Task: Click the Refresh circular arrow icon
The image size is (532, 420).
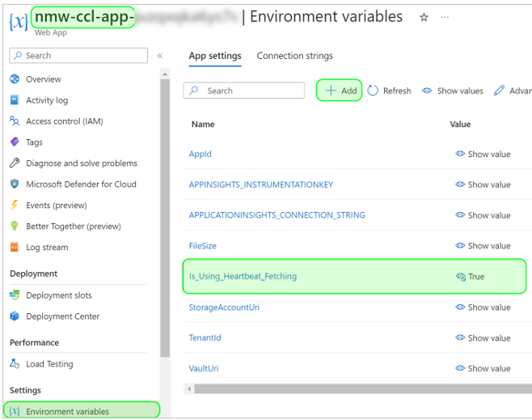Action: click(x=373, y=91)
